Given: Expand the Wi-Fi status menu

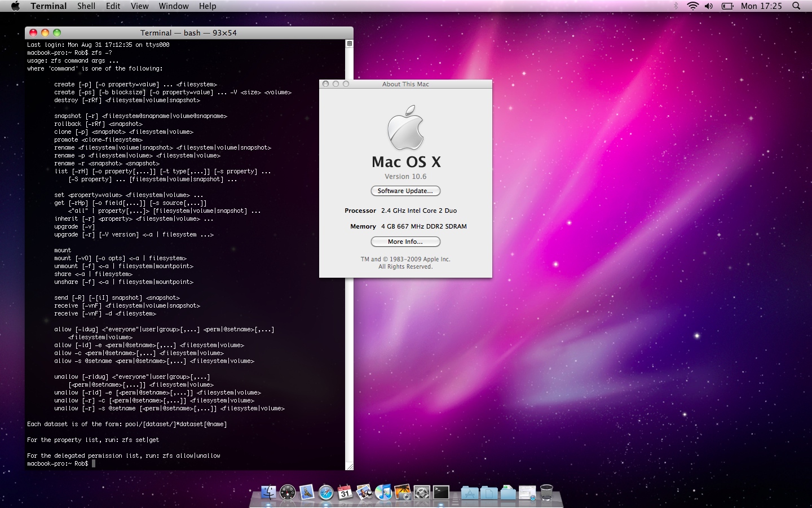Looking at the screenshot, I should (x=692, y=6).
